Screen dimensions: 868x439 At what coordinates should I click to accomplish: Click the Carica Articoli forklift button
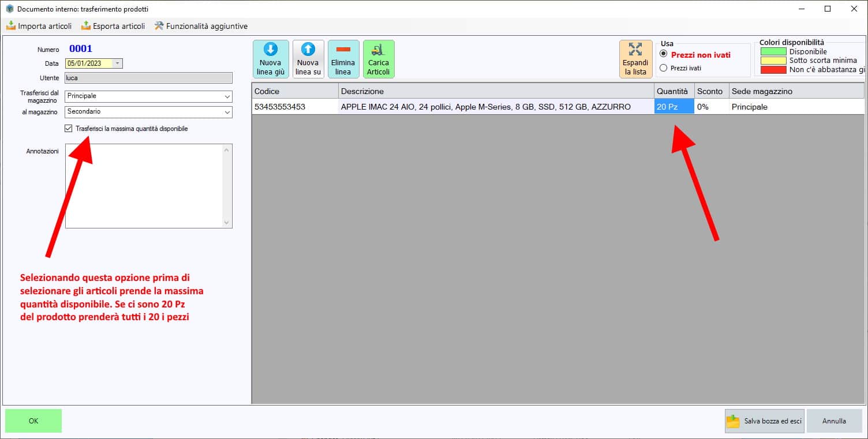coord(379,59)
